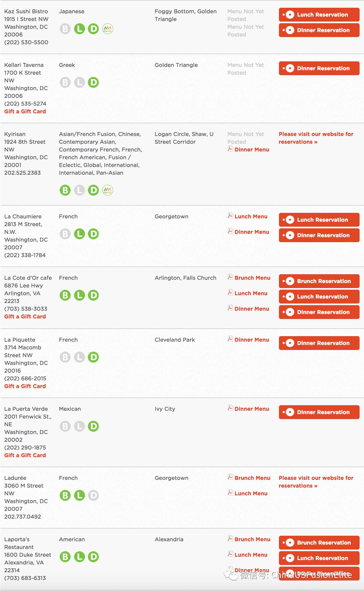Click the green Lunch icon for Kaz Sushi Bistro
364x591 pixels.
tap(79, 29)
